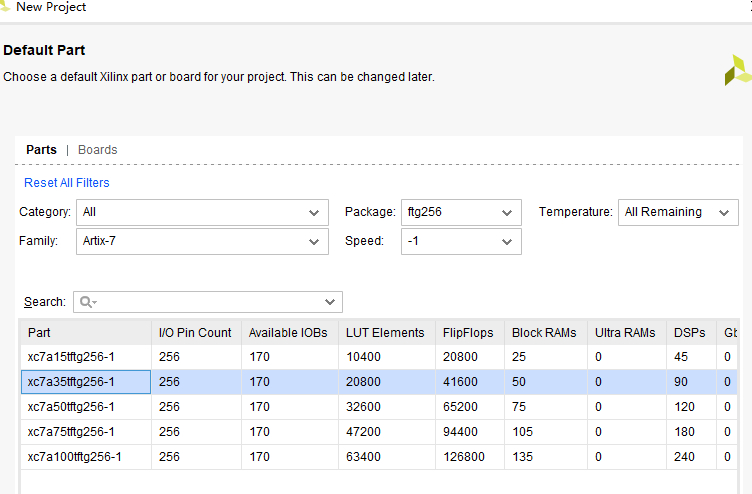Click Reset All Filters link
The width and height of the screenshot is (752, 494).
coord(67,183)
